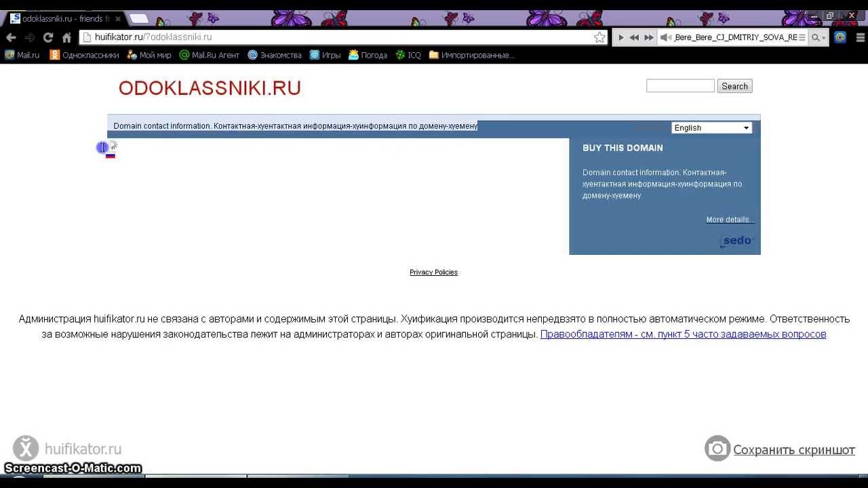Screen dimensions: 868x488
Task: Click the Russian flag icon
Action: (x=111, y=155)
